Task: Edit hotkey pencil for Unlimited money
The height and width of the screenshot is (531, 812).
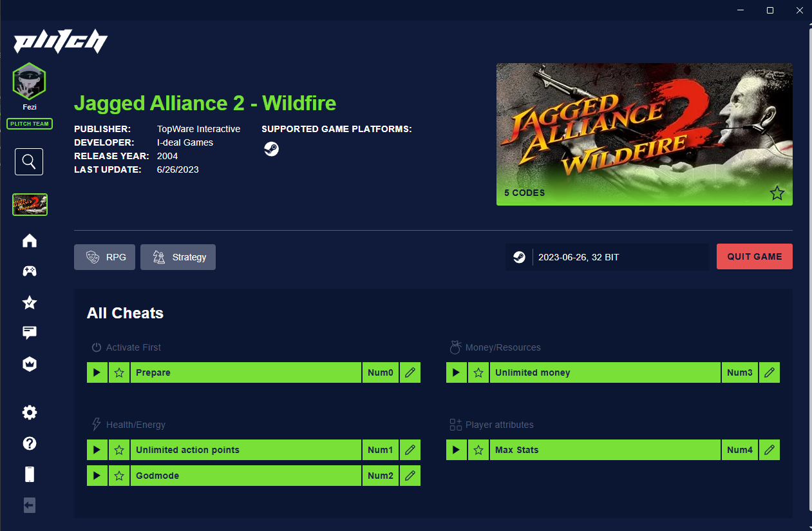Action: click(x=770, y=372)
